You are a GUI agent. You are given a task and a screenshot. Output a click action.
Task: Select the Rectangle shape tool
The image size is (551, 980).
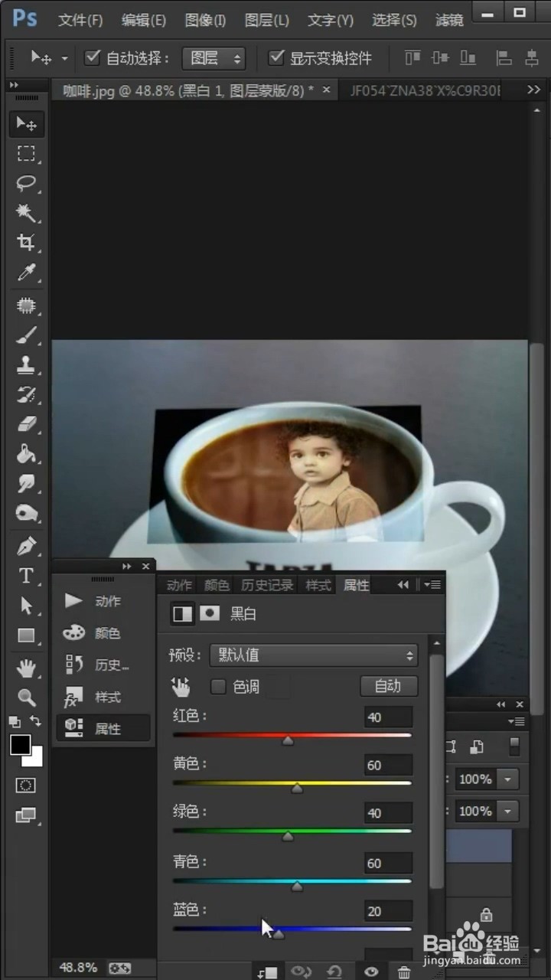26,635
